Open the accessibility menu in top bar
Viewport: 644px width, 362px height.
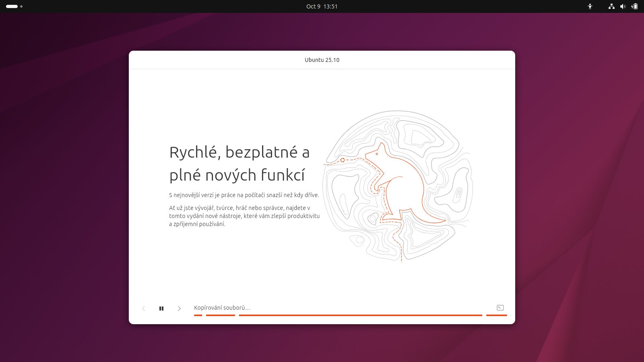(x=590, y=6)
